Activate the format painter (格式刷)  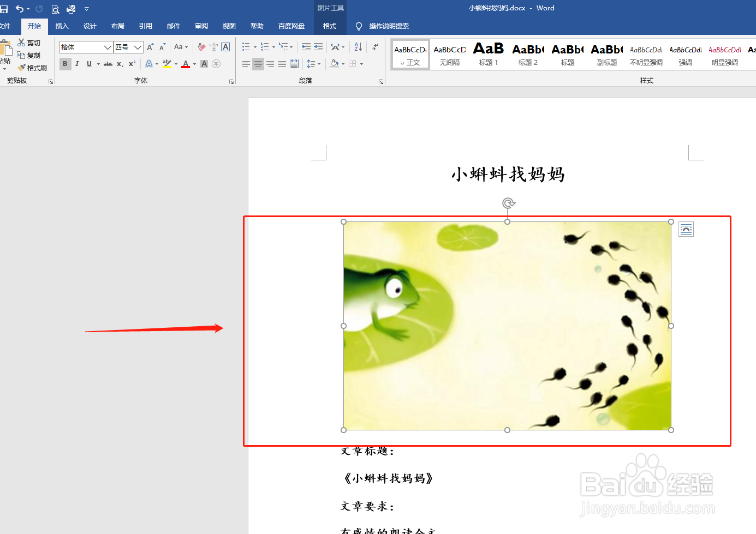point(33,67)
